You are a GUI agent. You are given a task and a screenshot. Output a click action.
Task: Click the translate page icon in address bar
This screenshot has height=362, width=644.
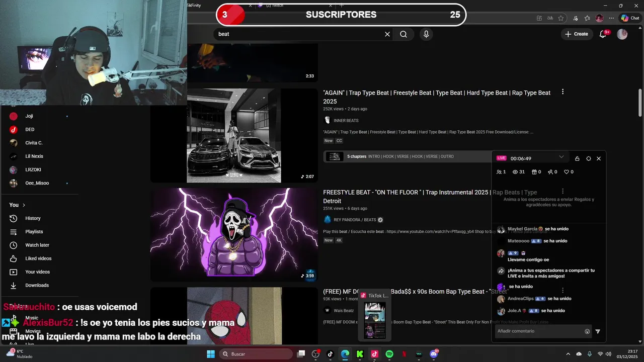pyautogui.click(x=550, y=18)
